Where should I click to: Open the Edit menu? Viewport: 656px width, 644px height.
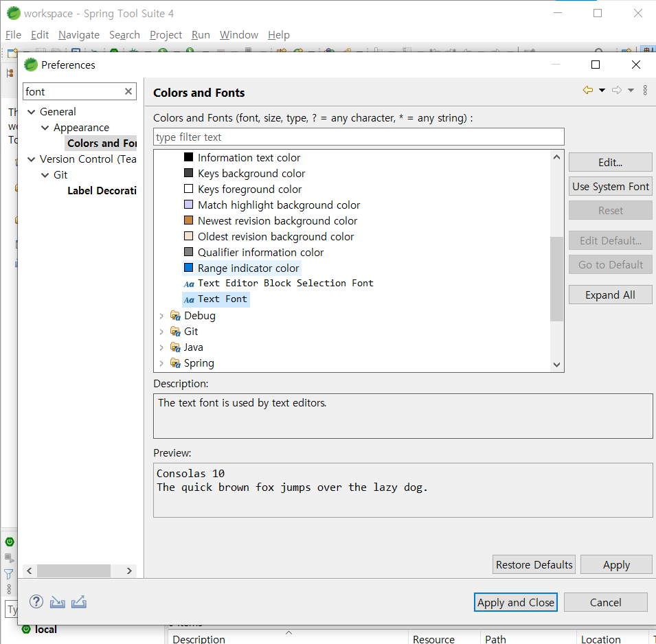point(40,35)
